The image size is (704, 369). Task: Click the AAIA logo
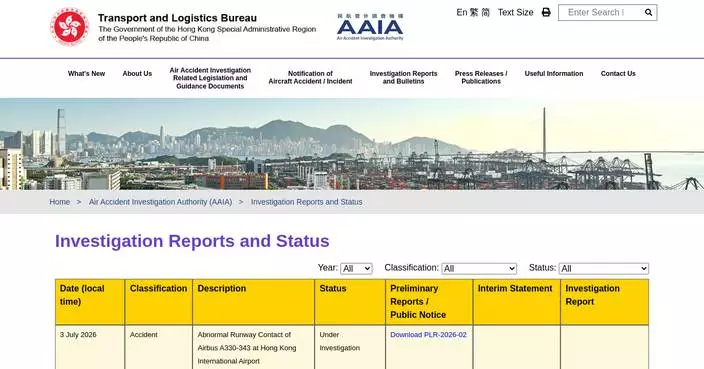point(370,27)
